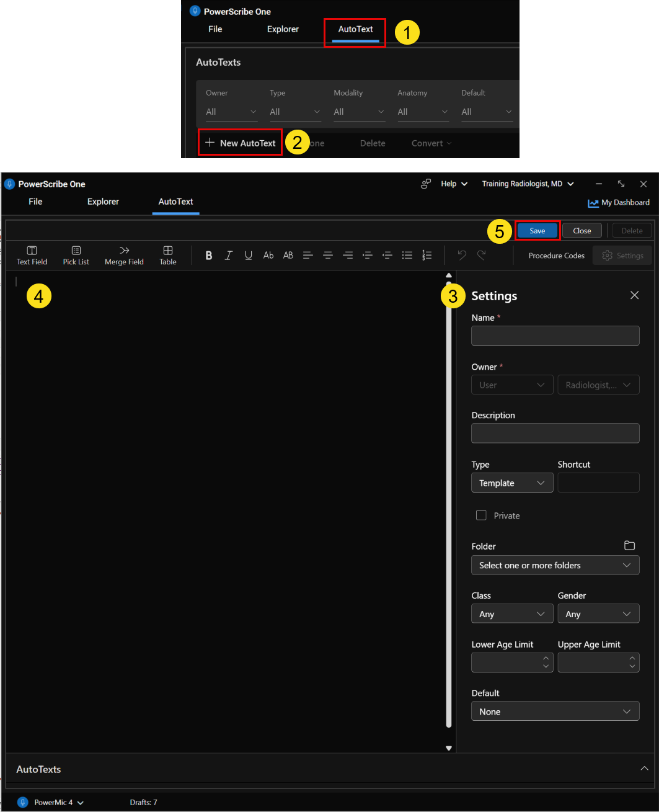Open the Default dropdown showing None

pos(555,712)
